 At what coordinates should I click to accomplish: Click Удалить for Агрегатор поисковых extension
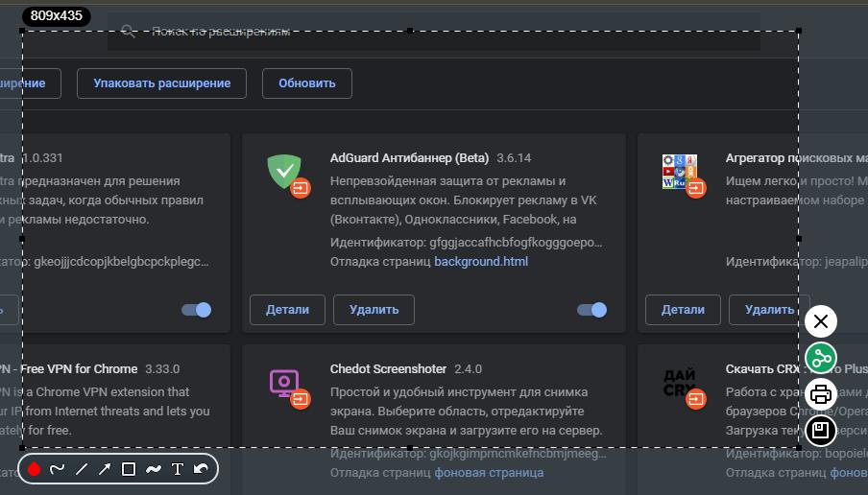[x=769, y=310]
